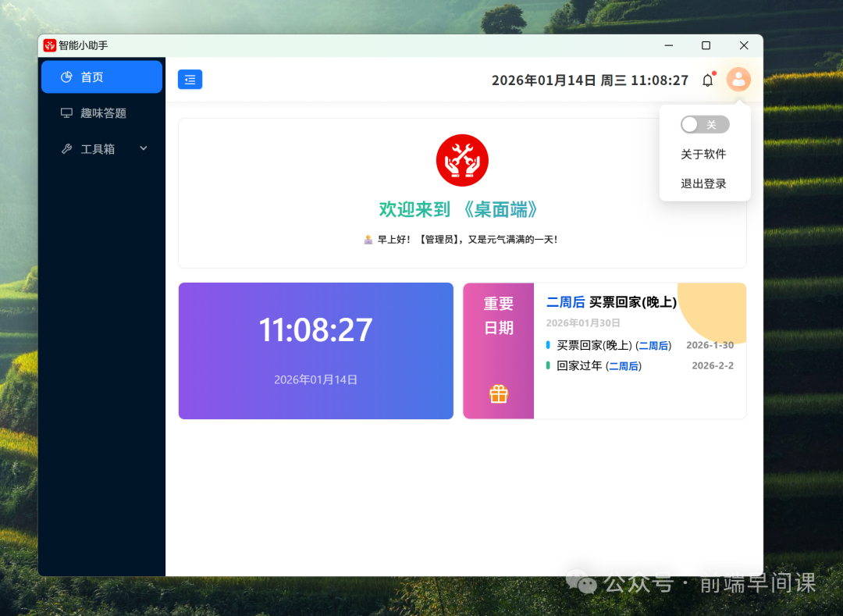Select 关于软件 in the dropdown menu
This screenshot has height=616, width=843.
703,155
